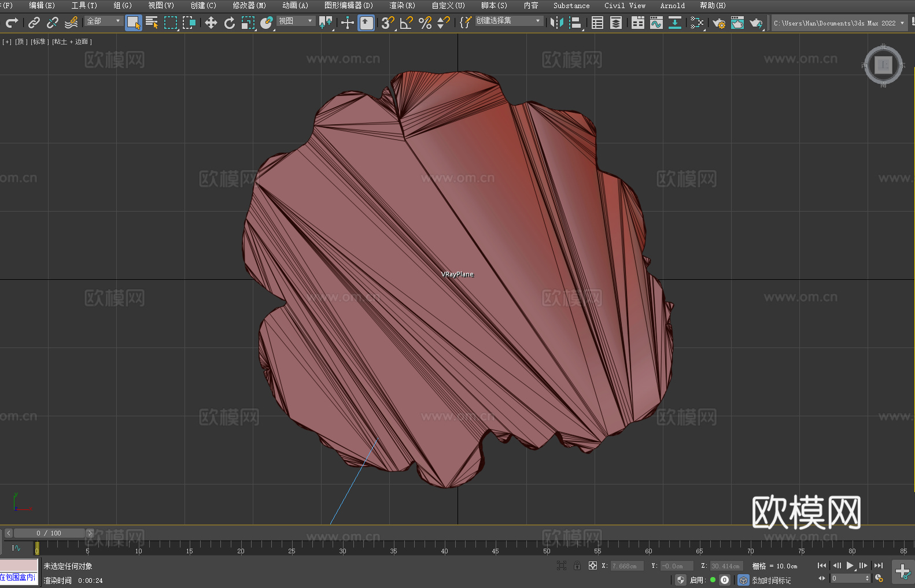Open the [标准] viewport shading preset menu
The width and height of the screenshot is (915, 588).
click(40, 42)
